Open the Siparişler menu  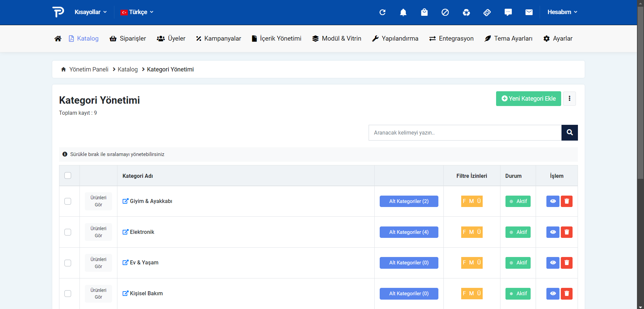click(x=128, y=39)
